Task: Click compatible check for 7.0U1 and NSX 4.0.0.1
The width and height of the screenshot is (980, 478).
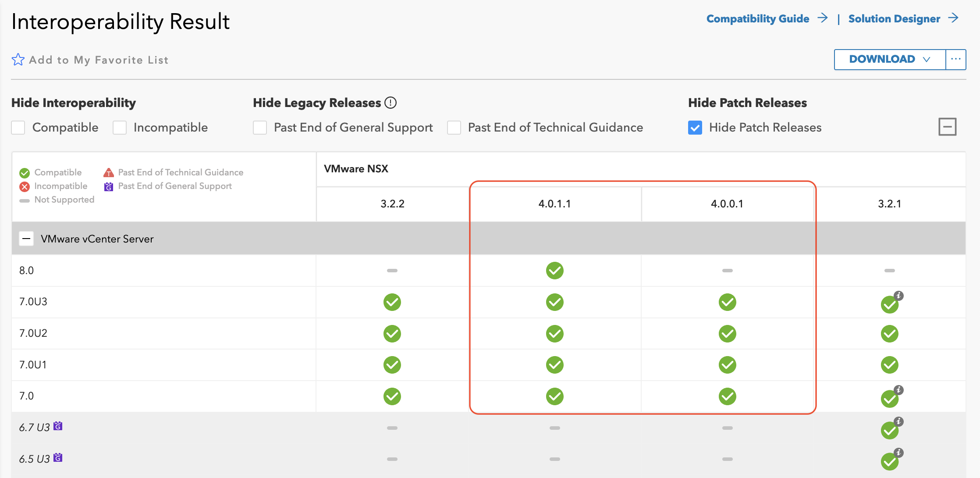Action: coord(728,365)
